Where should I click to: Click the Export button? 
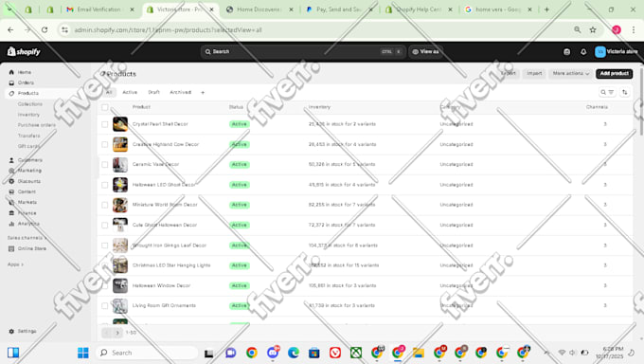509,74
